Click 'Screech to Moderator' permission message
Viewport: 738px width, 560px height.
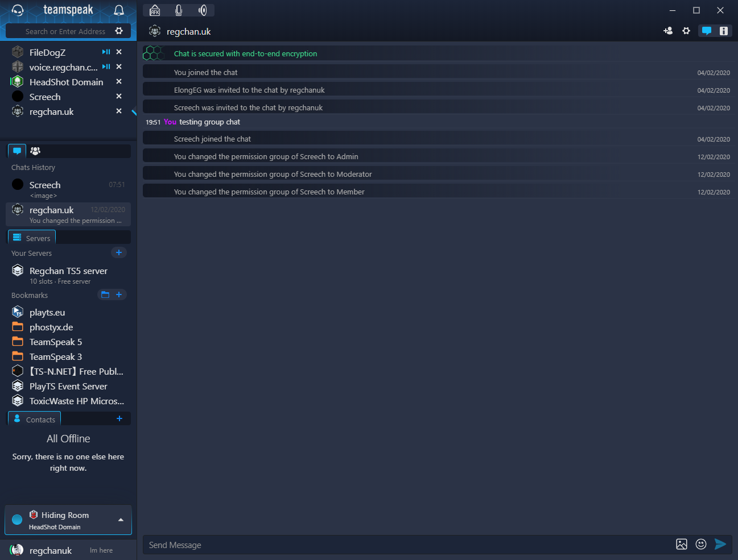click(273, 174)
